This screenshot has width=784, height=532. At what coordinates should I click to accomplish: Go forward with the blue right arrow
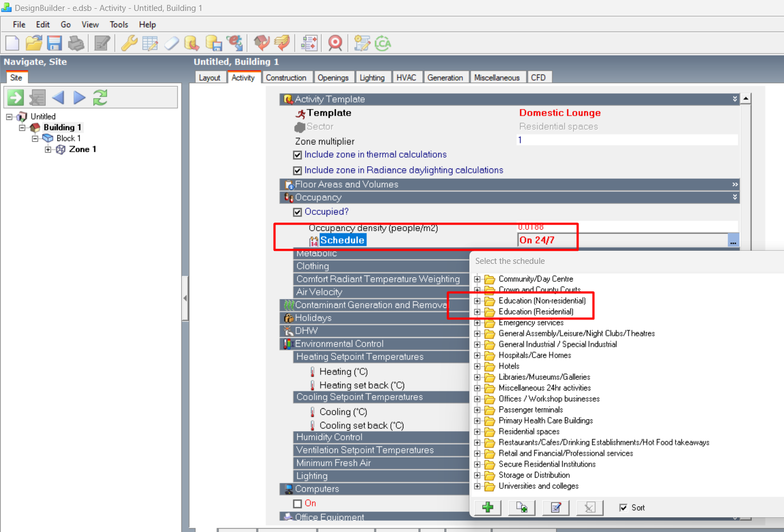[x=79, y=98]
